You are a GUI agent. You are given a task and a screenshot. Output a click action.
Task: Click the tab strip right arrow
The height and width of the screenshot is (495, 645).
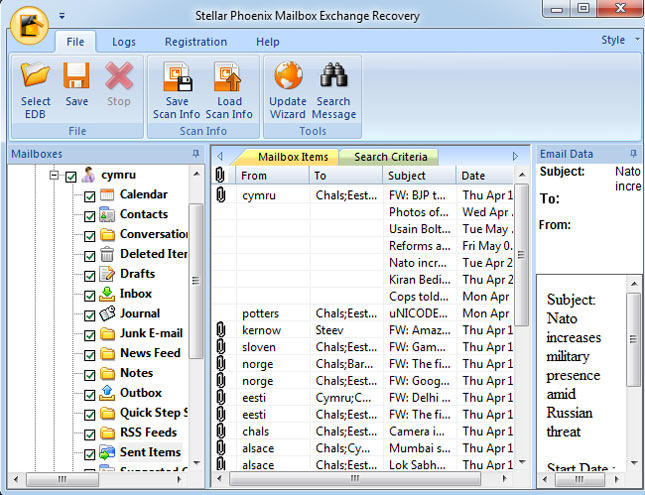pos(515,156)
